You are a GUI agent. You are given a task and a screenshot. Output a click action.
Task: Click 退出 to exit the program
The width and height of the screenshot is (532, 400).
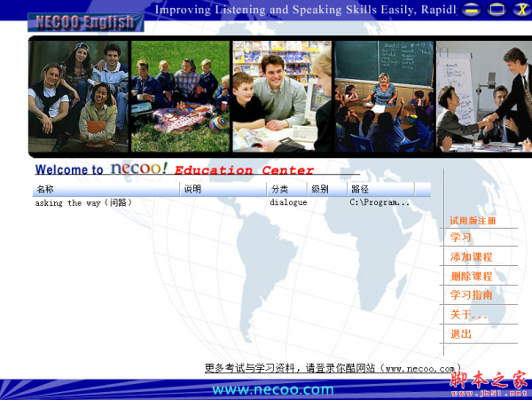coord(461,334)
